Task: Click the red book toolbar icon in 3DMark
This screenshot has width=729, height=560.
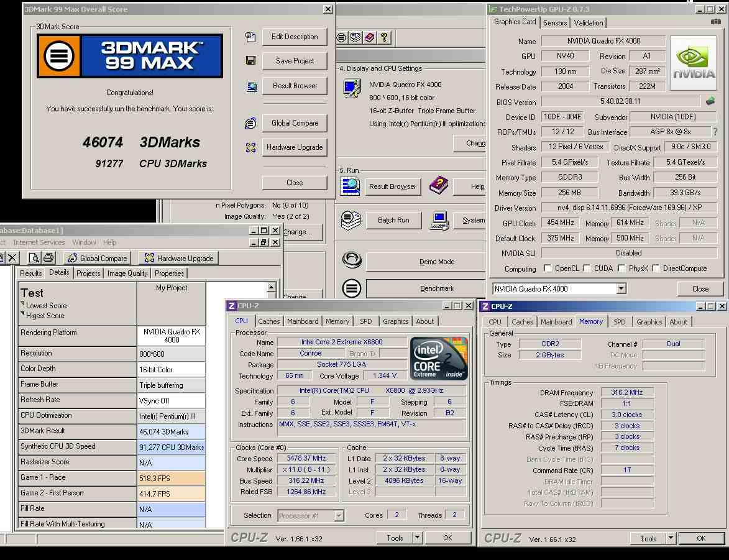Action: [x=370, y=37]
